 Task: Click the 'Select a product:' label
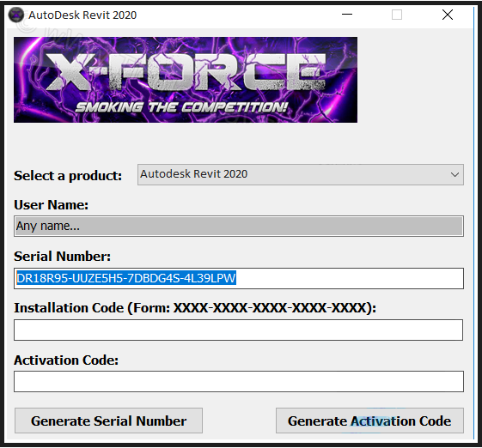pos(68,176)
